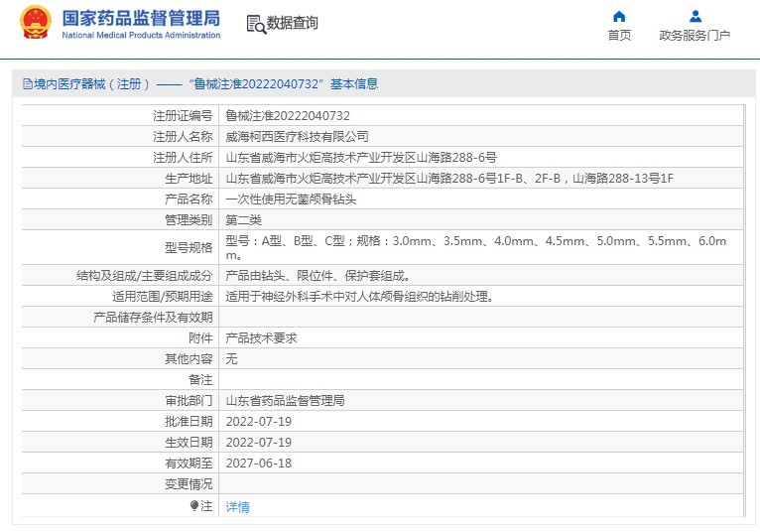Select product name 一次性使用无菌颅骨钻头
Viewport: 760px width, 532px height.
(x=291, y=199)
